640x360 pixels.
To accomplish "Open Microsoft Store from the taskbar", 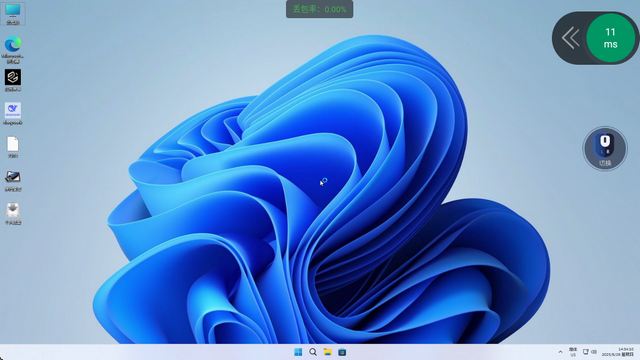I will [x=342, y=352].
